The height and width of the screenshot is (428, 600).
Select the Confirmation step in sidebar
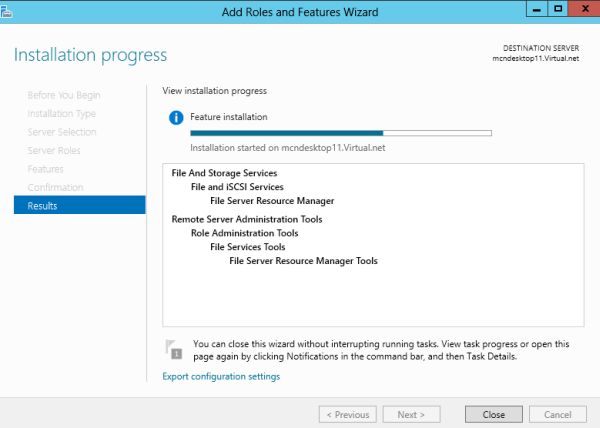click(55, 187)
